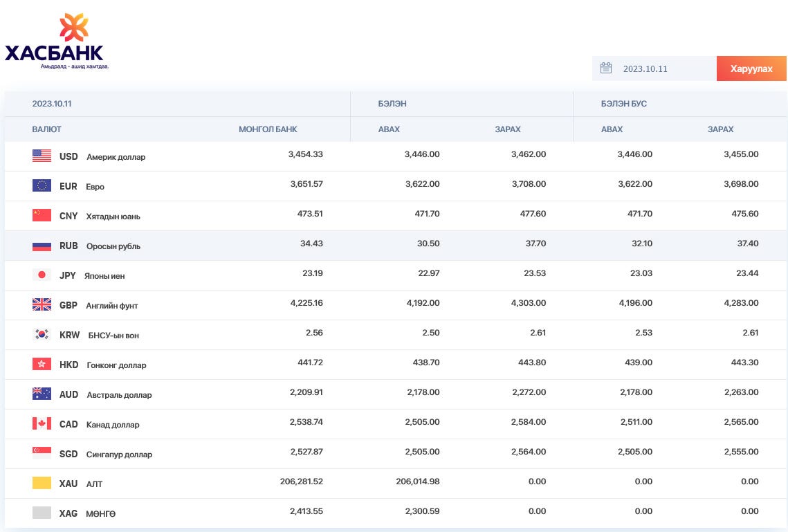The image size is (788, 532).
Task: Click the XAU gold color swatch
Action: (42, 483)
